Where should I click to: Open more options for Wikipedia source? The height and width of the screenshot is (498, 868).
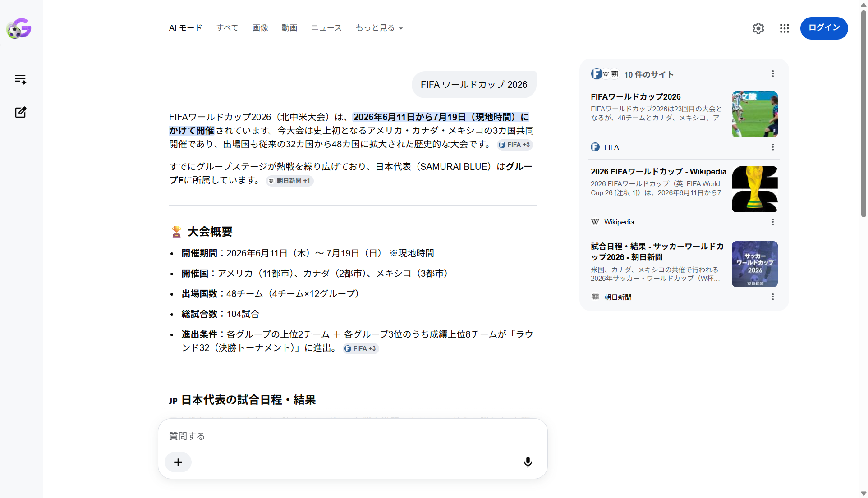[773, 222]
